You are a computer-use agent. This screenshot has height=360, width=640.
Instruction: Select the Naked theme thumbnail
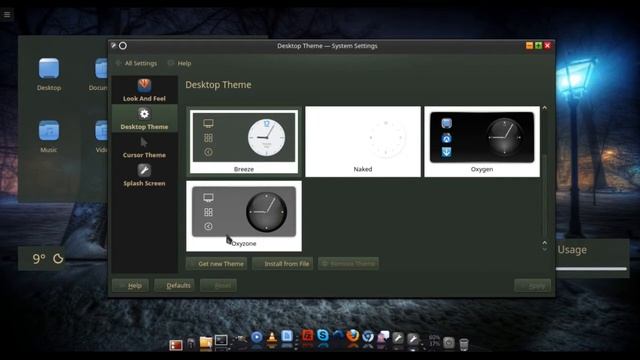tap(363, 141)
